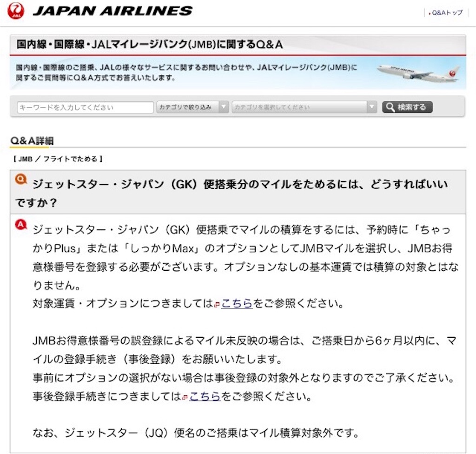Click the Q&A詳細 heading
476x454 pixels.
pos(32,140)
